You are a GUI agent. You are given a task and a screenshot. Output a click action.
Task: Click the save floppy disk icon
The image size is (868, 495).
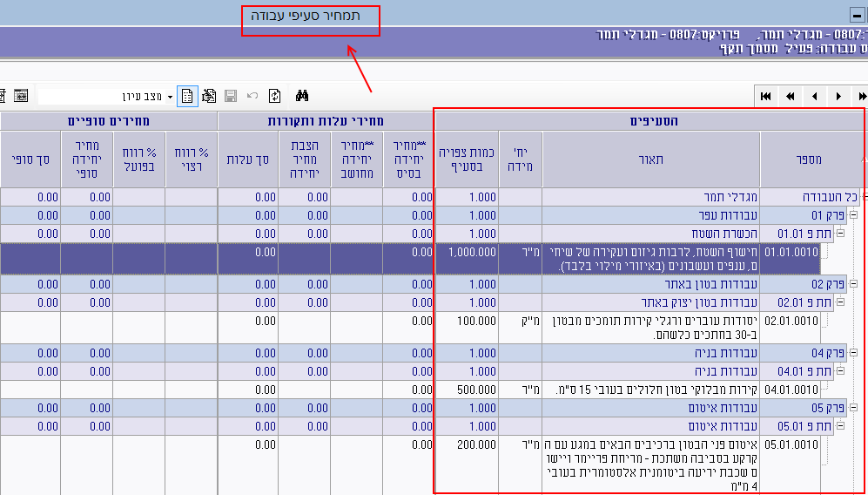coord(231,96)
